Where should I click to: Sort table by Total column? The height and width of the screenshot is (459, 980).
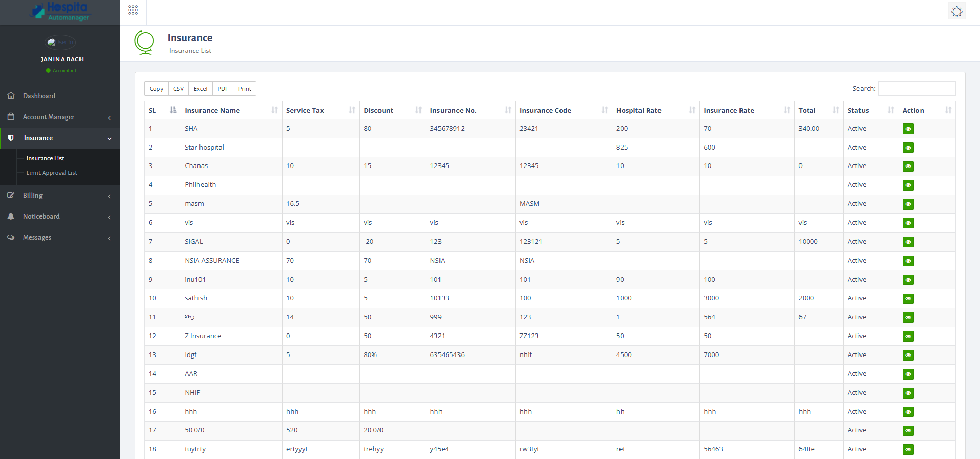click(818, 110)
